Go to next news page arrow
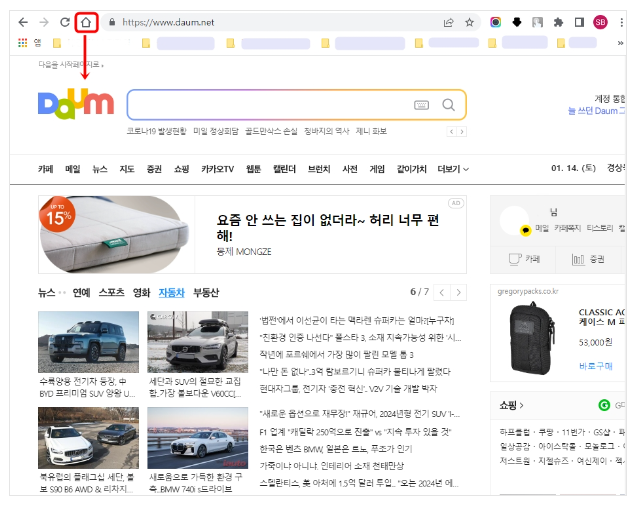Screen dimensions: 635x505 (x=458, y=292)
